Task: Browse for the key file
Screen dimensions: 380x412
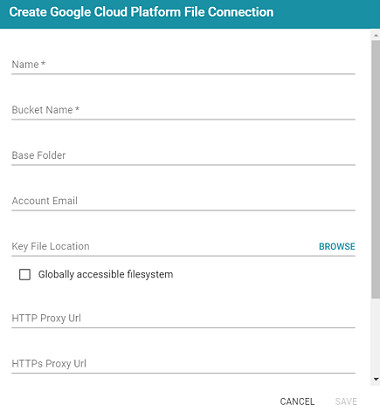Action: click(x=337, y=247)
